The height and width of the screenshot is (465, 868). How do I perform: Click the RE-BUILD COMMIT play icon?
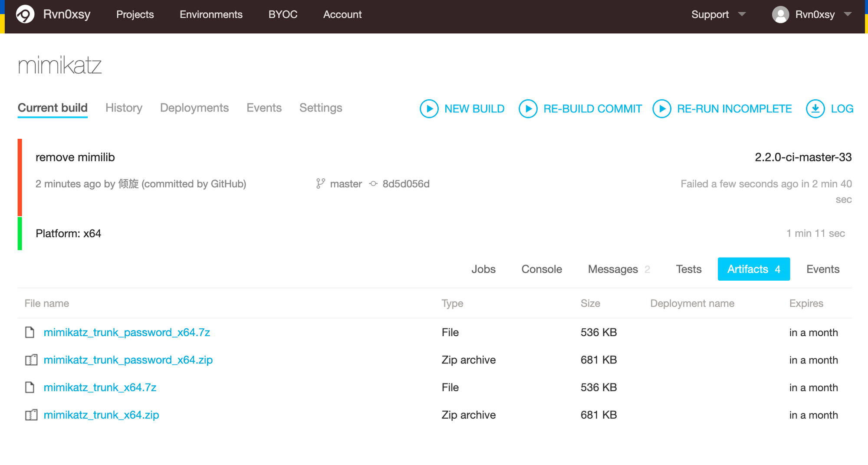pyautogui.click(x=528, y=108)
